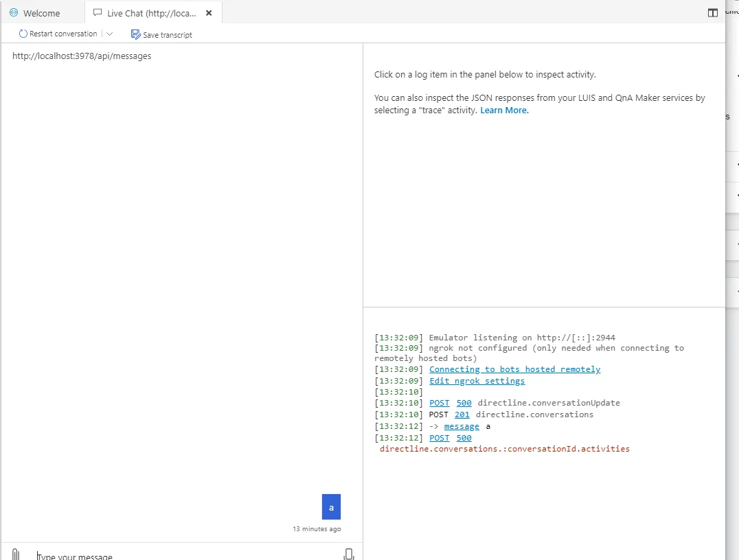Save the transcript
Image resolution: width=739 pixels, height=560 pixels.
(161, 34)
